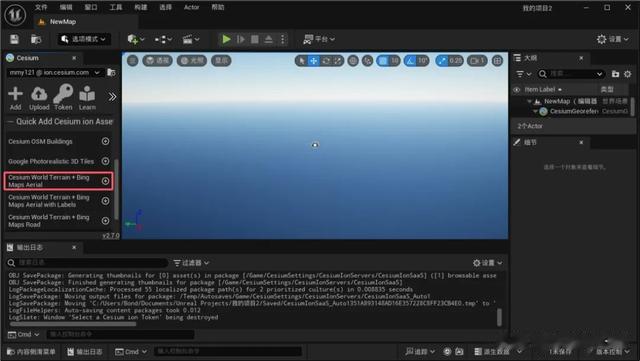Open the Perspective view mode button
The height and width of the screenshot is (361, 640).
click(x=157, y=61)
